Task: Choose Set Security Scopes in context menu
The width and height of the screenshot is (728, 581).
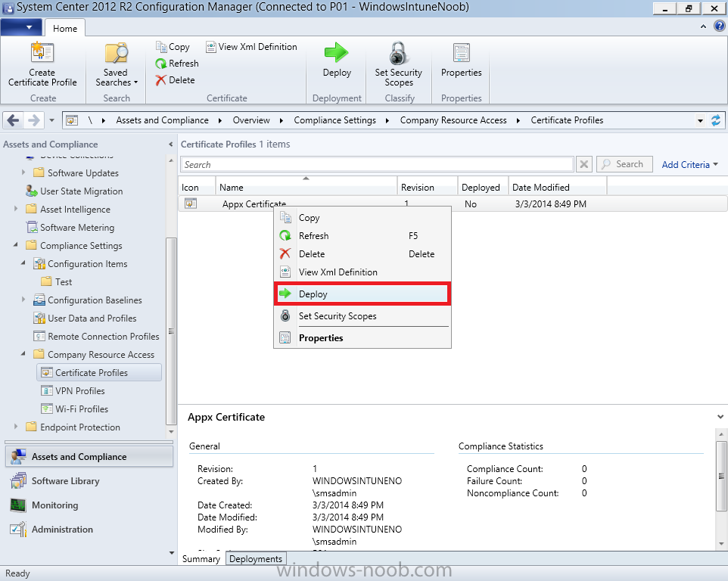Action: pyautogui.click(x=362, y=316)
